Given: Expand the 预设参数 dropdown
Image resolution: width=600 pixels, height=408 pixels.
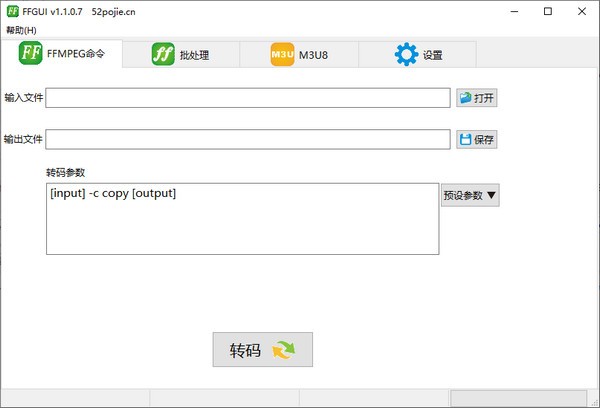Looking at the screenshot, I should point(470,195).
